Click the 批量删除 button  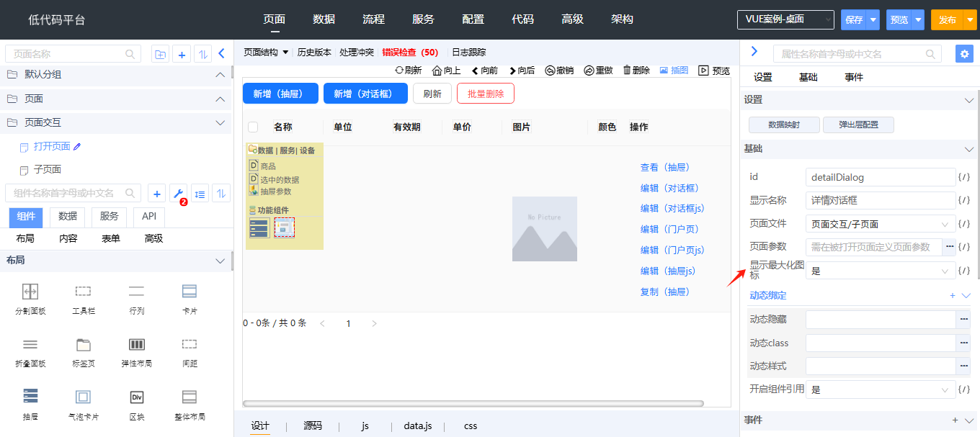[485, 94]
